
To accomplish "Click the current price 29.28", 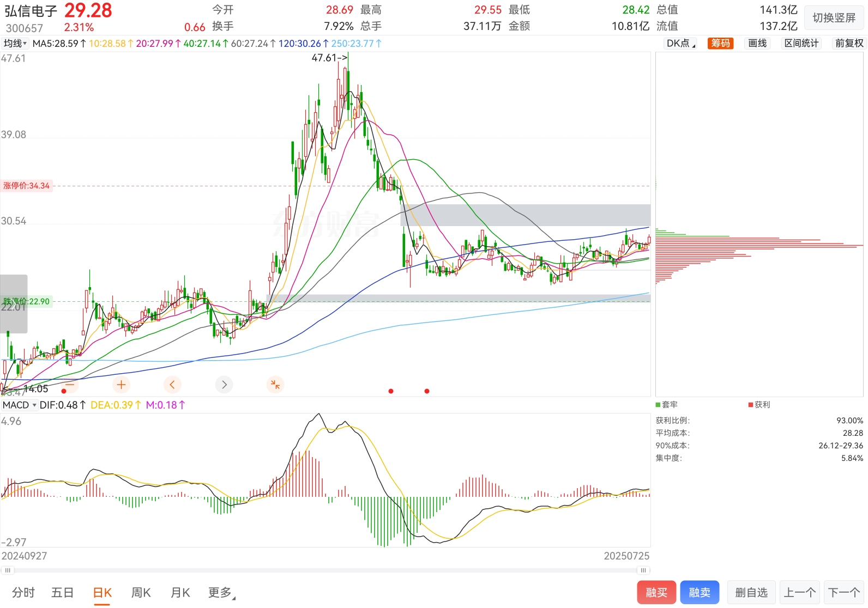I will click(88, 10).
